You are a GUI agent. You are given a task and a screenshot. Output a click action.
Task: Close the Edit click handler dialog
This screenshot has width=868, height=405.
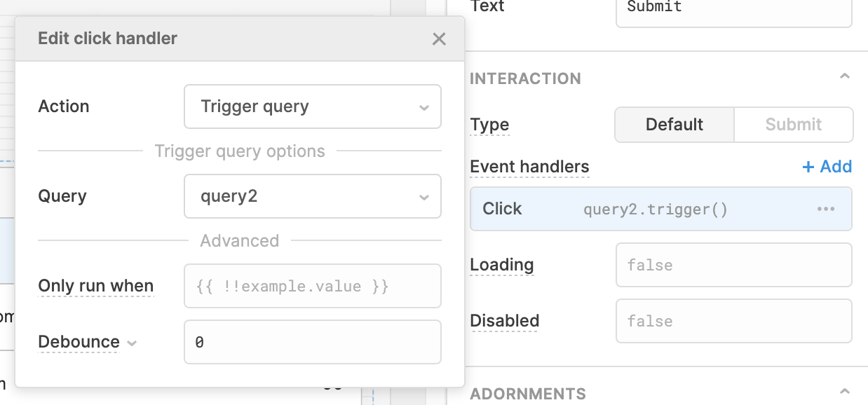coord(439,39)
